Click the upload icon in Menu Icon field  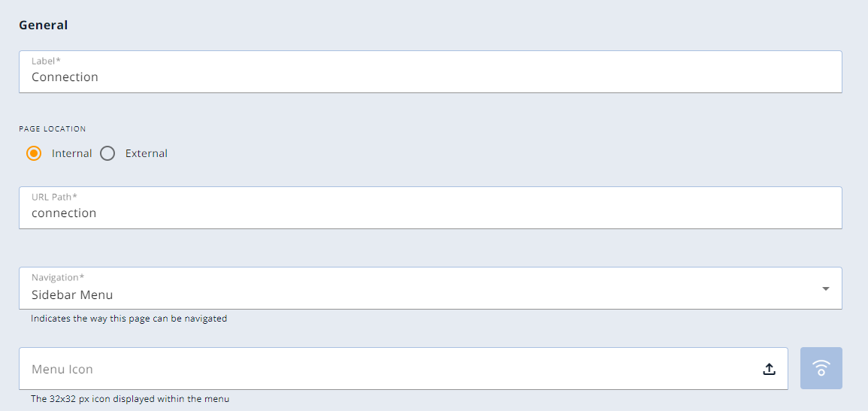tap(769, 369)
